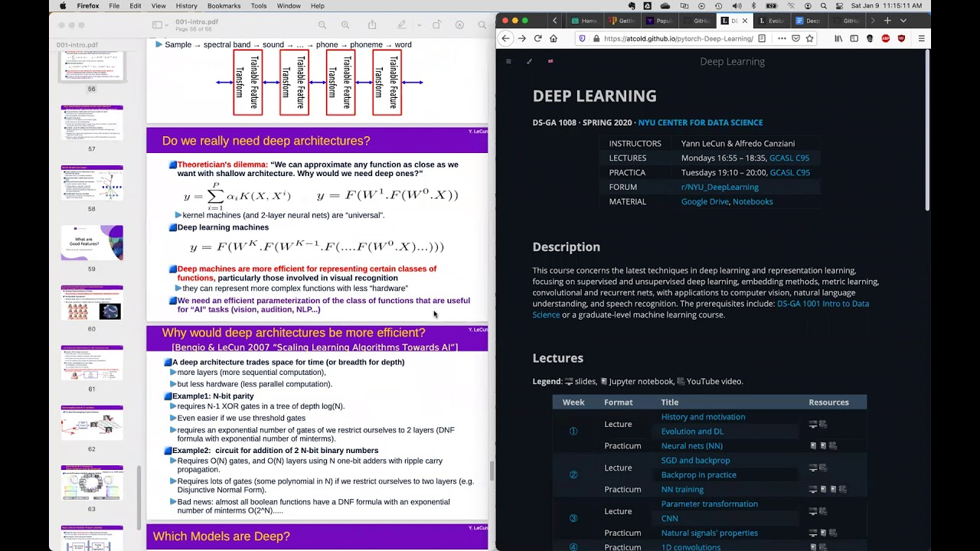Open sidebar view options chevron in Preview

coord(167,25)
